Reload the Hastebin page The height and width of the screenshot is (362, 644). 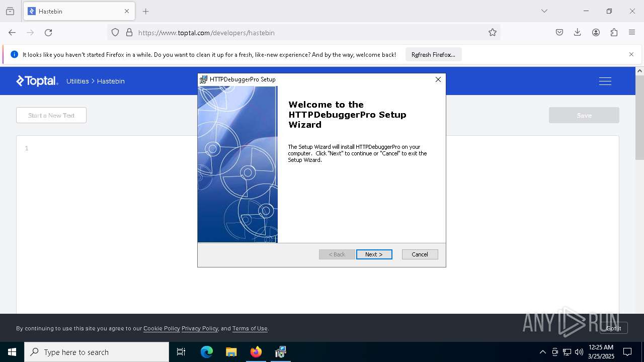point(48,33)
